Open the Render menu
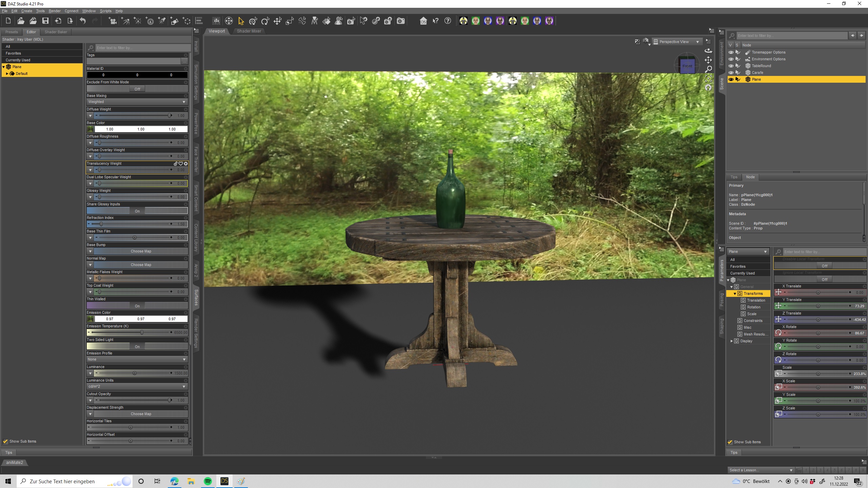This screenshot has height=488, width=868. pos(54,11)
